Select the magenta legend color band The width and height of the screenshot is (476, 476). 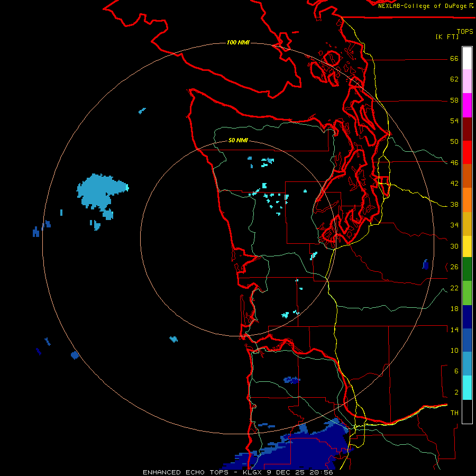click(467, 105)
